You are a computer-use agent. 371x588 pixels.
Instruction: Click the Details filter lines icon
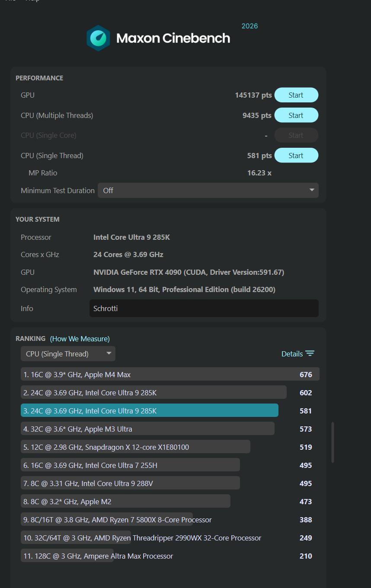click(310, 353)
